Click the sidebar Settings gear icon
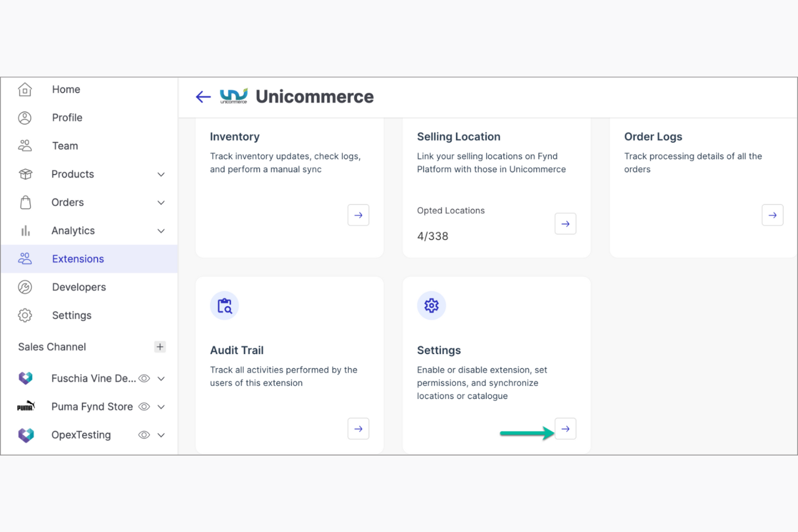The height and width of the screenshot is (532, 798). coord(25,315)
